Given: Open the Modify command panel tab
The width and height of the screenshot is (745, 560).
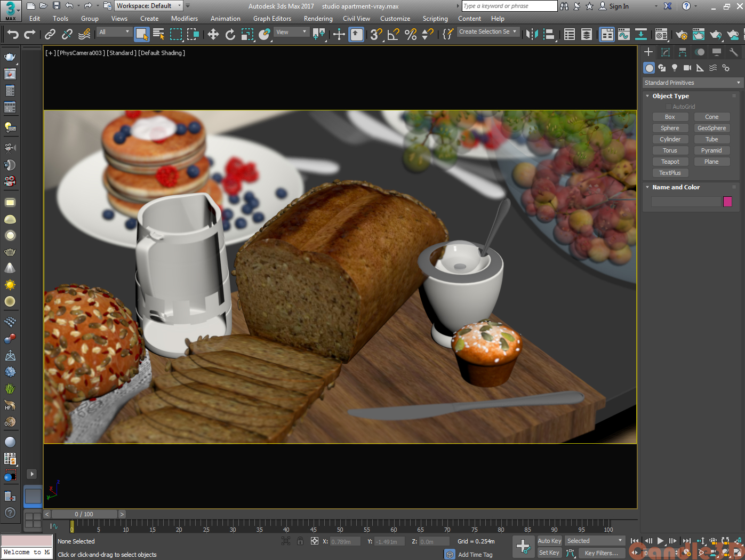Looking at the screenshot, I should pos(666,52).
